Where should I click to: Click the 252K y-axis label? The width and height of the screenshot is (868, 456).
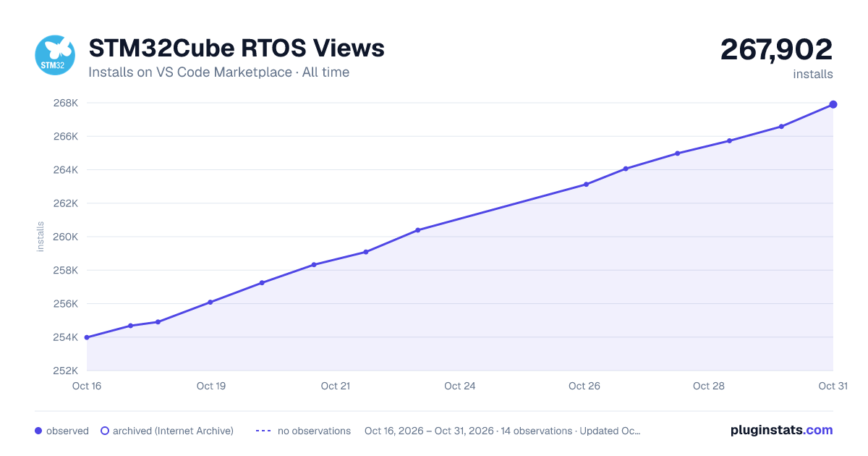(x=67, y=371)
